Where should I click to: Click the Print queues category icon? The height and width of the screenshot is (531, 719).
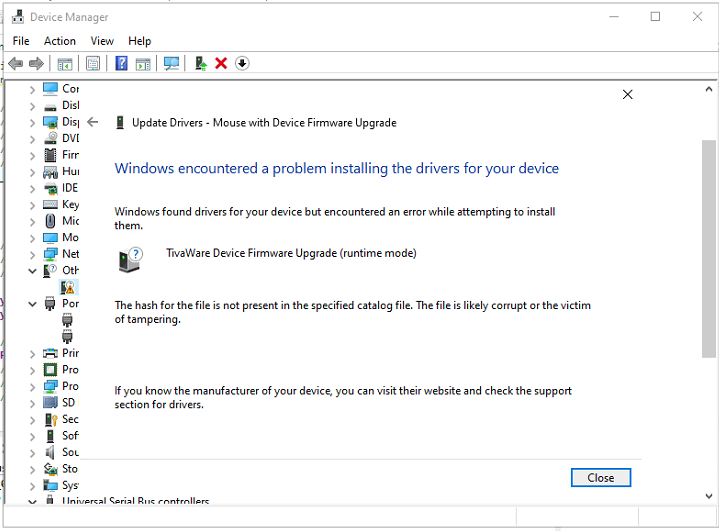point(50,353)
